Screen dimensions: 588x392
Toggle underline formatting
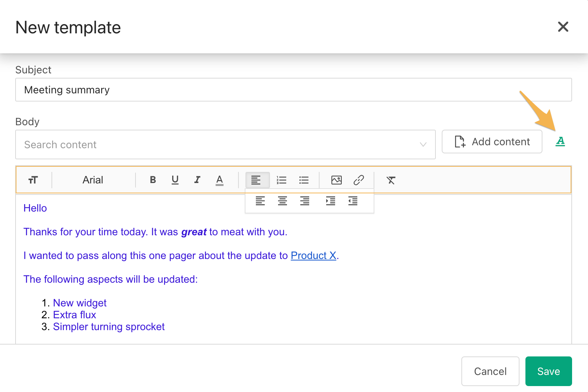coord(175,180)
